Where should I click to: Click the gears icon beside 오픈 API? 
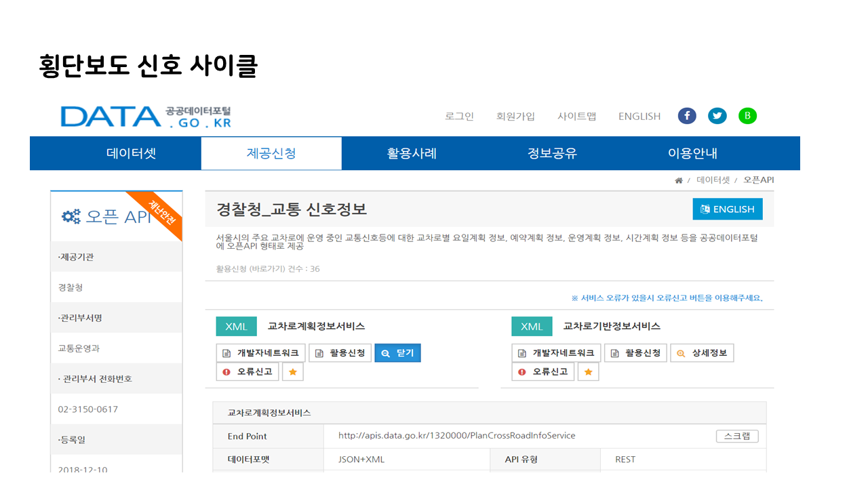pos(71,216)
